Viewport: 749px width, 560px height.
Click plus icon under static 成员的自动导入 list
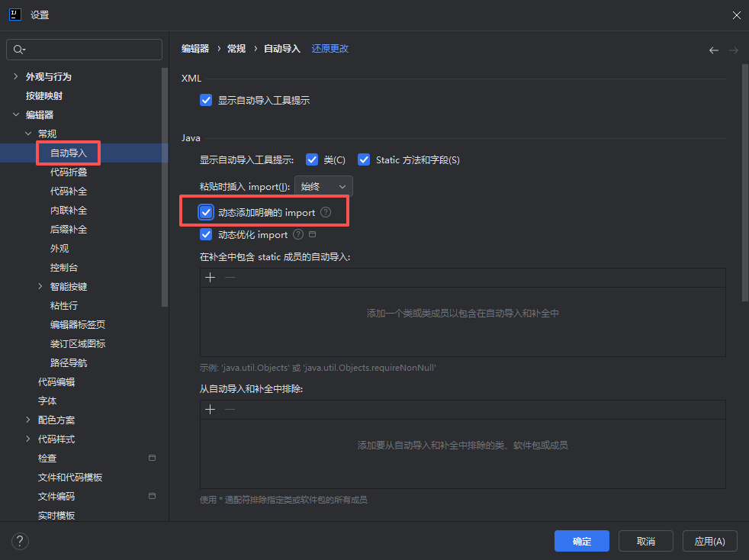pyautogui.click(x=211, y=278)
